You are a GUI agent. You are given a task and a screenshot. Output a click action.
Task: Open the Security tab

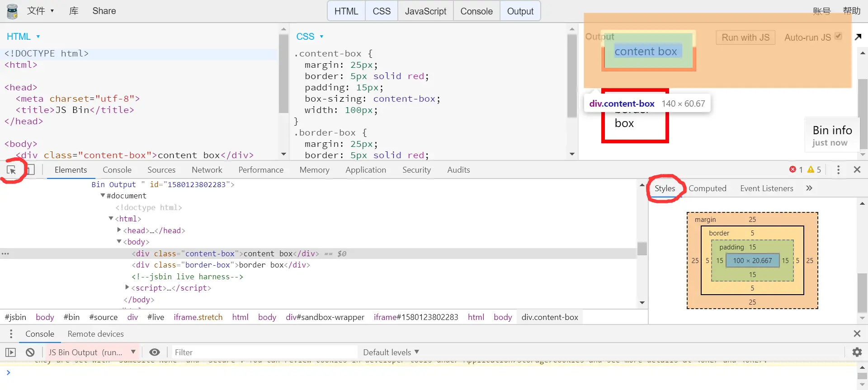coord(416,170)
